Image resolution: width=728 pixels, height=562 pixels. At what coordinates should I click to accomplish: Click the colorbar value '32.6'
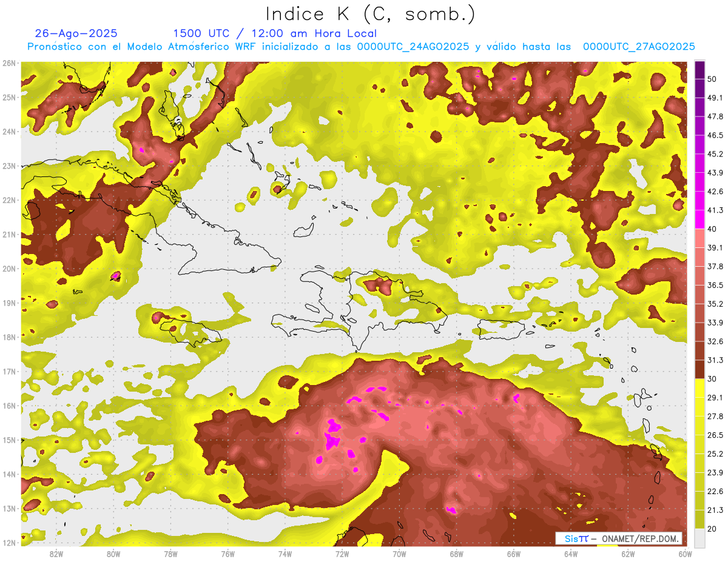[x=715, y=341]
